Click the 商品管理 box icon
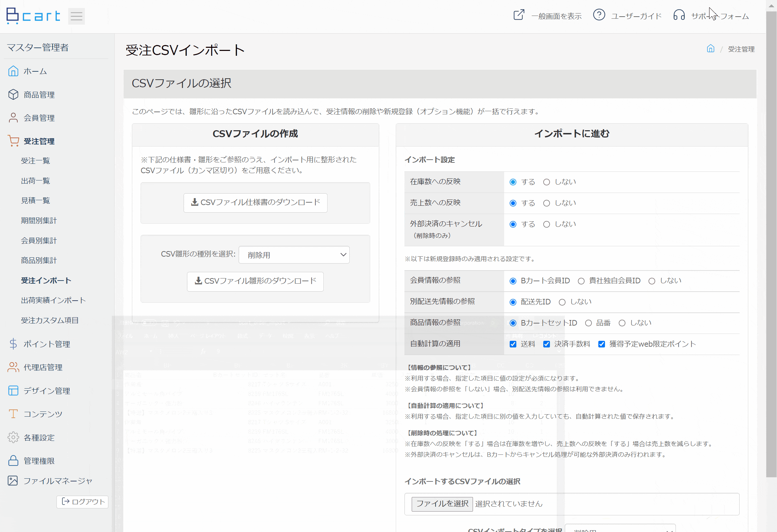Viewport: 777px width, 532px height. click(13, 95)
